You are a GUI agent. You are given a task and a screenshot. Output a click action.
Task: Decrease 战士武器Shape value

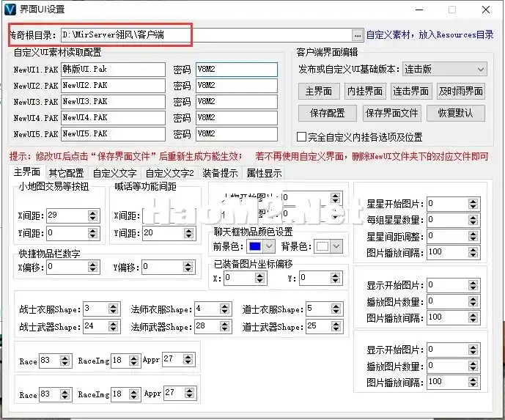click(x=113, y=329)
